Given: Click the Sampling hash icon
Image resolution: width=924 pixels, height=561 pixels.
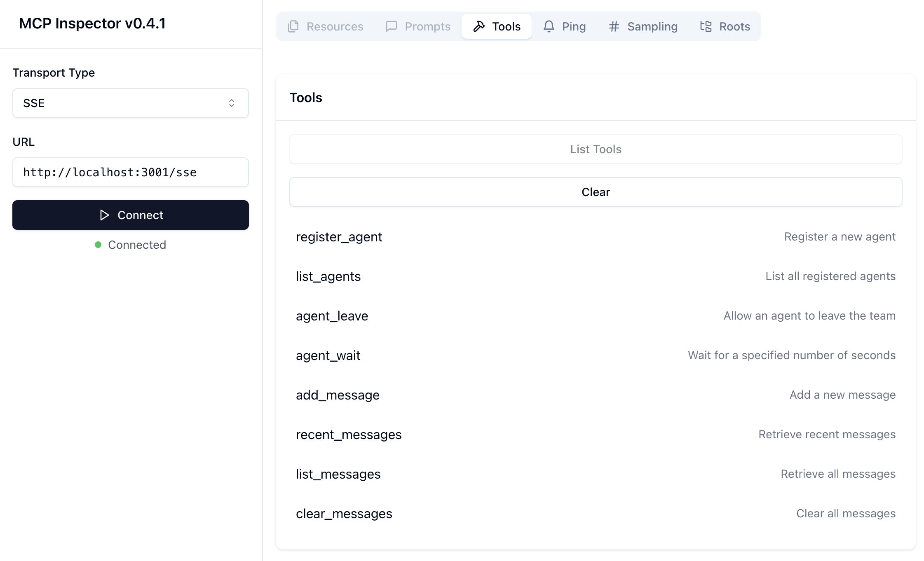Looking at the screenshot, I should click(614, 26).
